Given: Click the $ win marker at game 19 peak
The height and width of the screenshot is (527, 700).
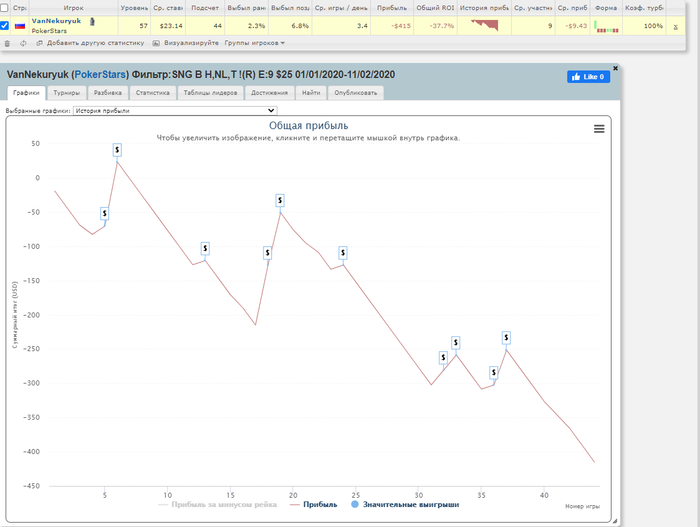Looking at the screenshot, I should point(280,201).
